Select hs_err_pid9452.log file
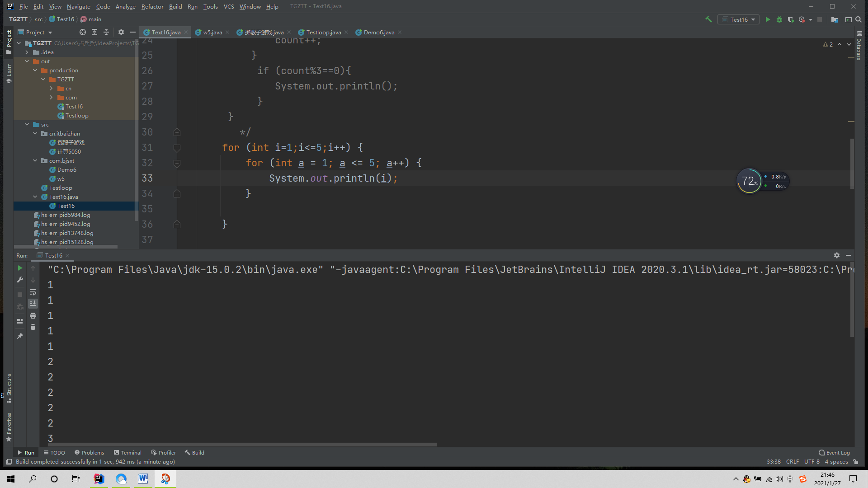Viewport: 868px width, 488px height. pyautogui.click(x=66, y=224)
